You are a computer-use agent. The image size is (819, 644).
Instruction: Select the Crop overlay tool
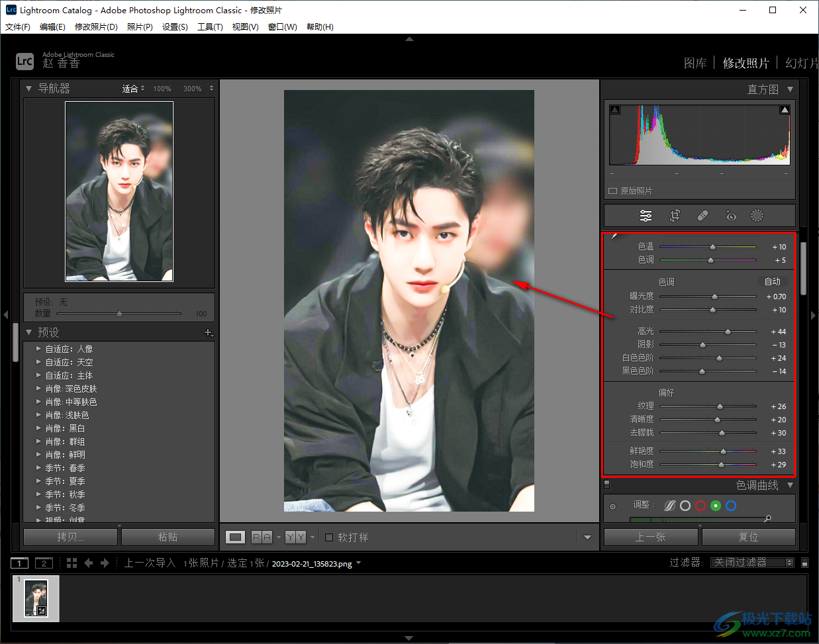(675, 216)
